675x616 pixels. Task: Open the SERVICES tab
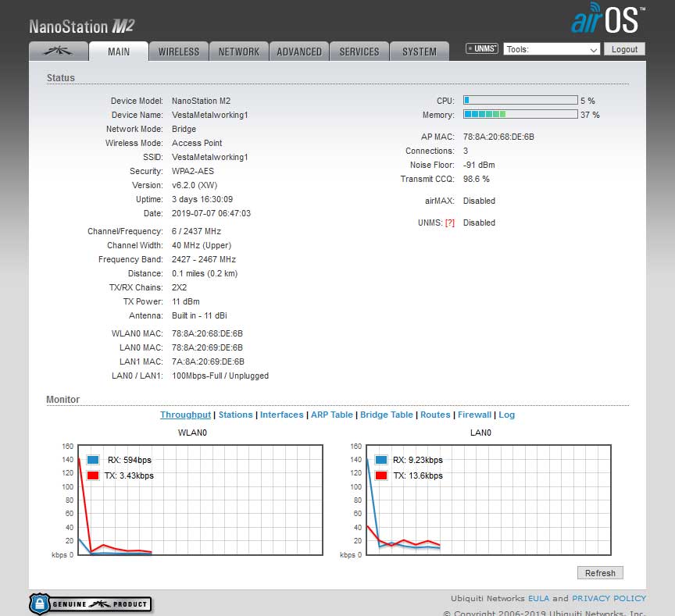click(x=359, y=52)
